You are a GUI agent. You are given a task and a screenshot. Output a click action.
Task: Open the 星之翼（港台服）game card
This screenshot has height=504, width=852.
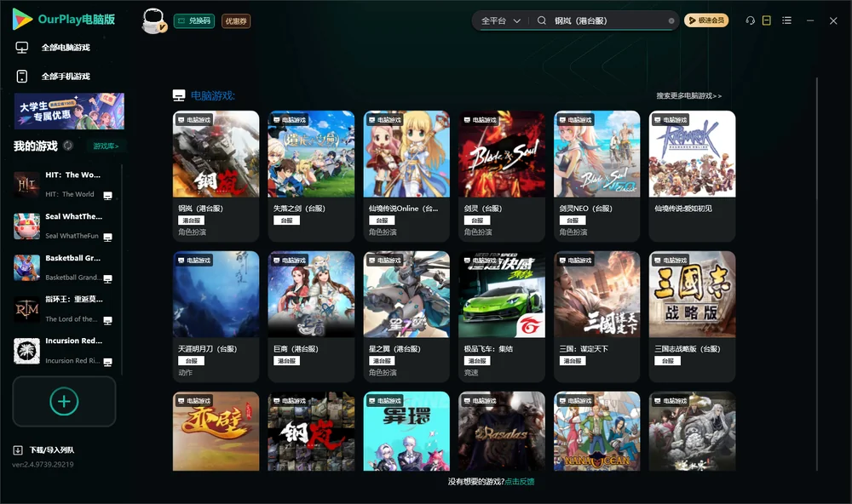click(406, 316)
